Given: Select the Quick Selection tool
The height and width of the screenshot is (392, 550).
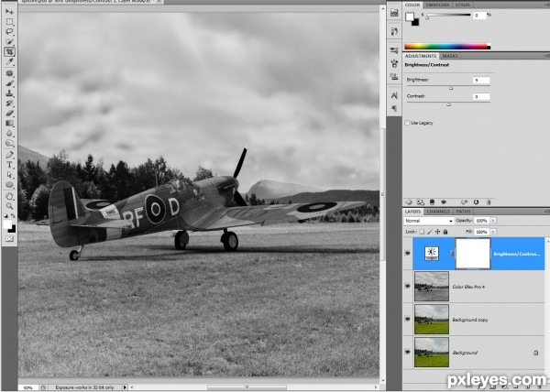Looking at the screenshot, I should click(9, 42).
